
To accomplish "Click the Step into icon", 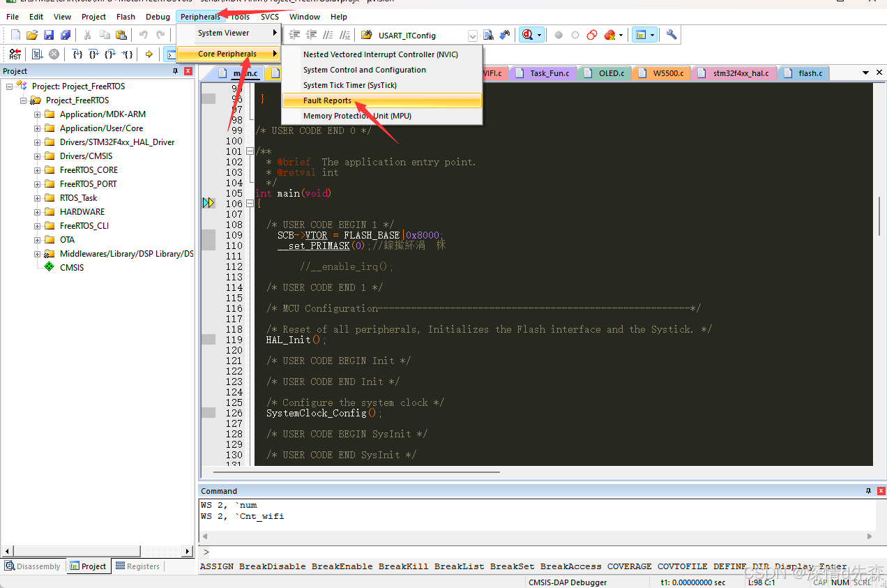I will (x=78, y=54).
